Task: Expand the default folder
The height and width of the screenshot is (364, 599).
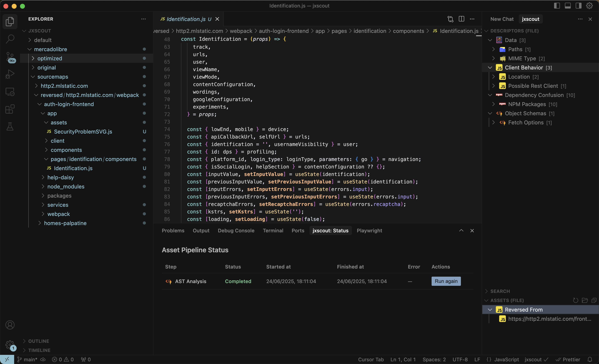Action: pos(87,40)
